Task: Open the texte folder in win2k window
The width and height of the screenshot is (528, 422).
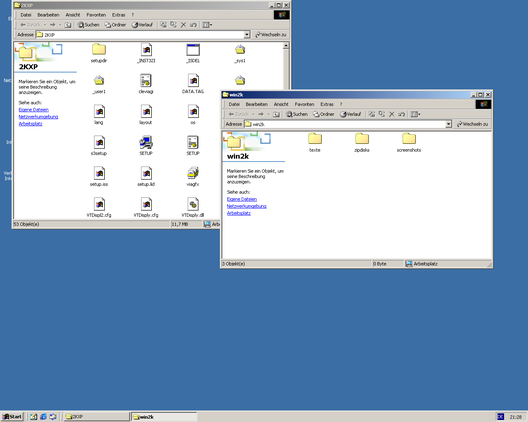Action: tap(315, 139)
